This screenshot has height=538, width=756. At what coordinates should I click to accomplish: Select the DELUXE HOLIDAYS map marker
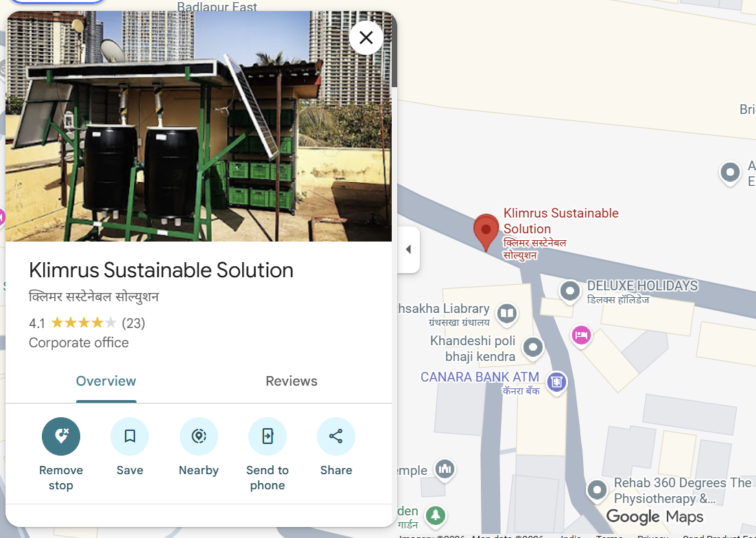tap(570, 292)
